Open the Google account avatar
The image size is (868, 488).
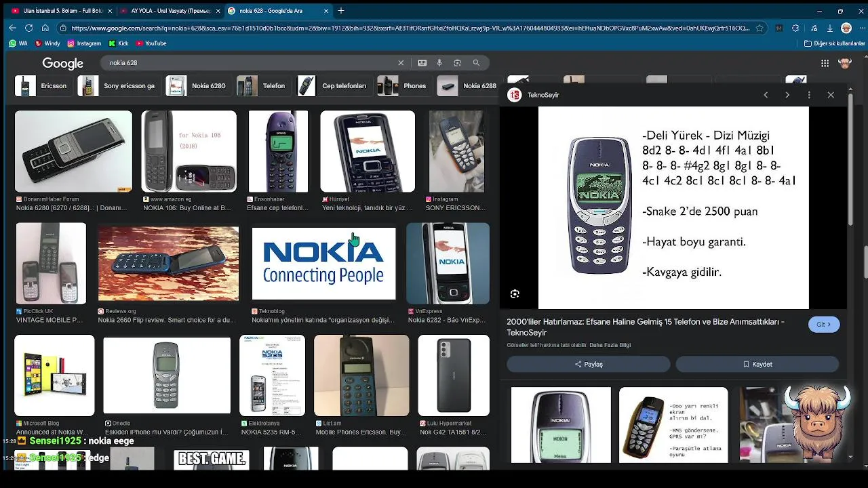845,63
